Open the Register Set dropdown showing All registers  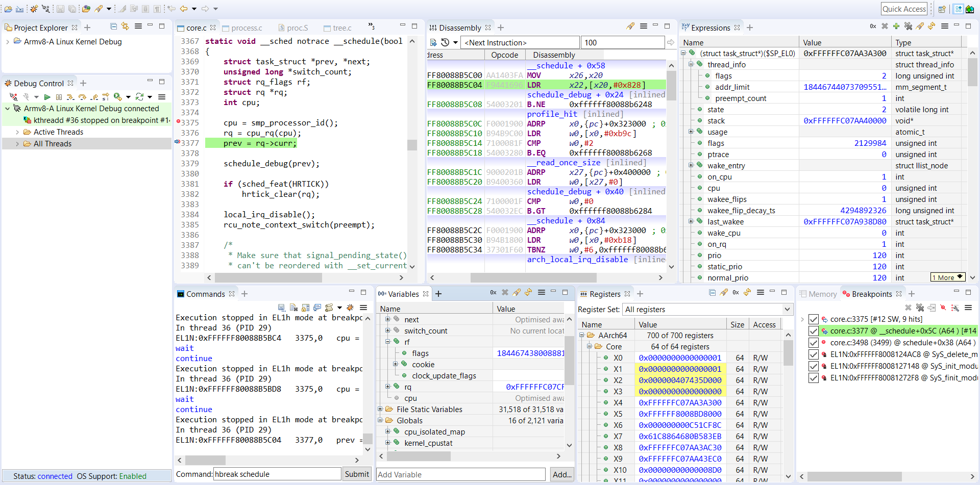click(x=787, y=310)
